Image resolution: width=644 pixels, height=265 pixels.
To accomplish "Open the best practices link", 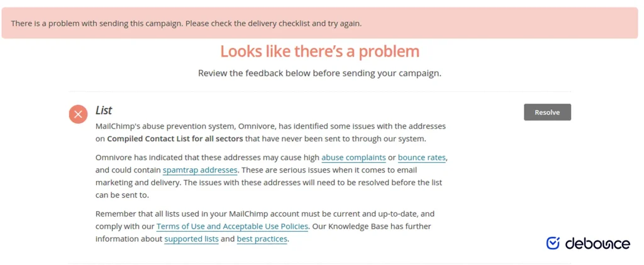I will tap(262, 239).
